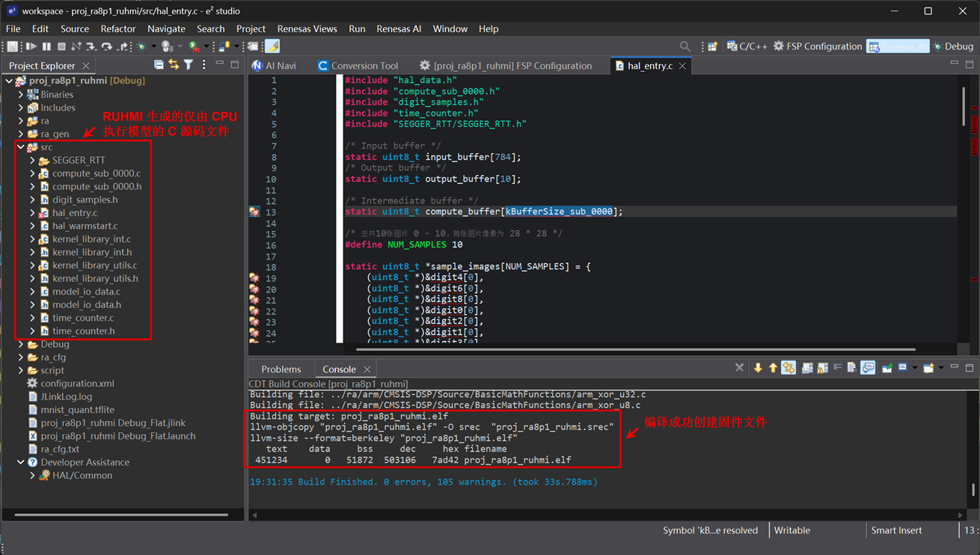The image size is (980, 555).
Task: Click the Copy Build Log icon
Action: tap(807, 368)
